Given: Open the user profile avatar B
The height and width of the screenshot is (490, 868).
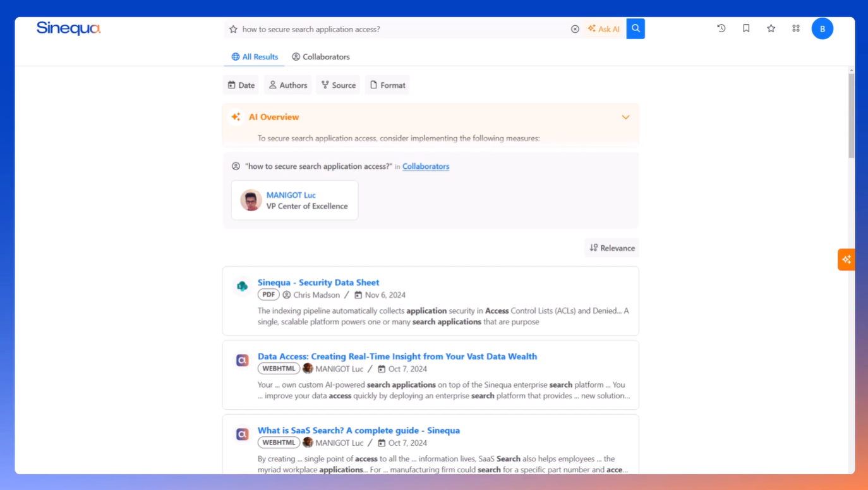Looking at the screenshot, I should point(823,28).
